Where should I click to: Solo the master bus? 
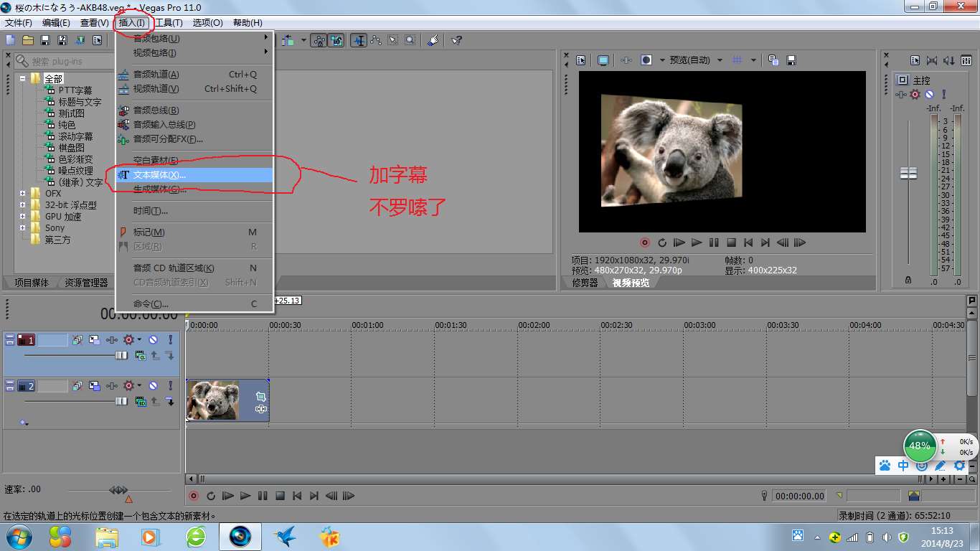[x=944, y=94]
